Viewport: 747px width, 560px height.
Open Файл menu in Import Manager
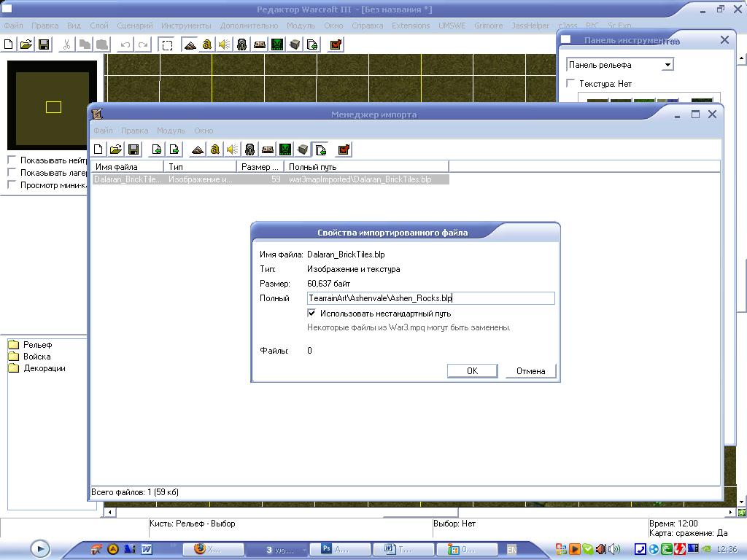103,131
